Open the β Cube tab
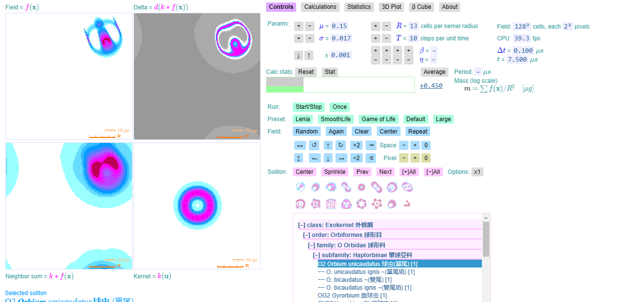 click(422, 7)
